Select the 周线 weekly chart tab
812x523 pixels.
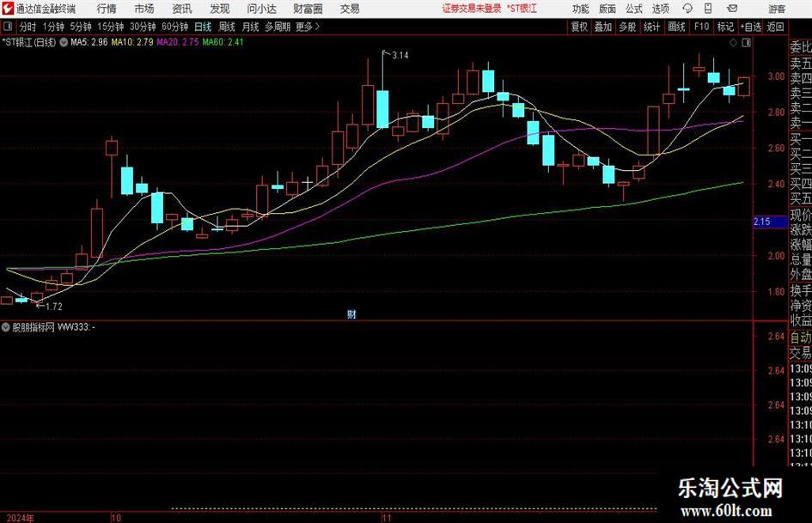pyautogui.click(x=226, y=27)
